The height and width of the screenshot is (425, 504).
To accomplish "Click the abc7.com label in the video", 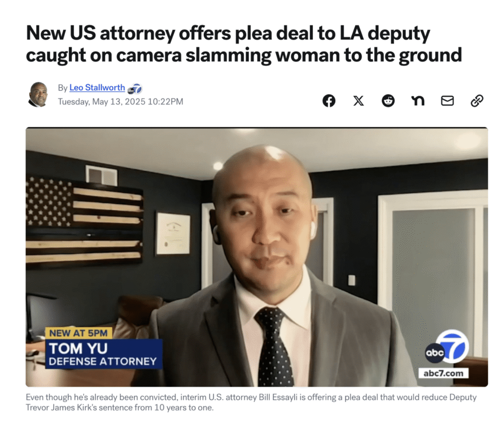I will pos(443,373).
